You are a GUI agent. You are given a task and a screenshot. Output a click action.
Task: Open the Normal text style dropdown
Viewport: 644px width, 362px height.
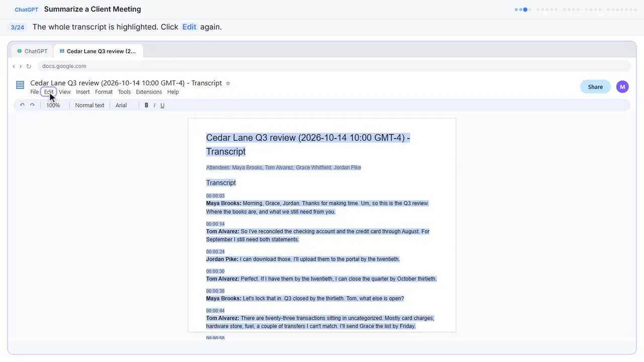pos(90,105)
